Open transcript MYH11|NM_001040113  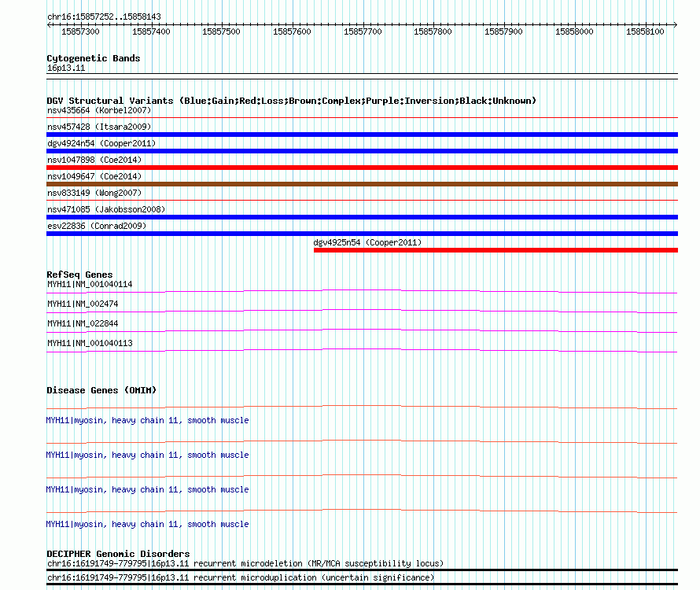90,344
